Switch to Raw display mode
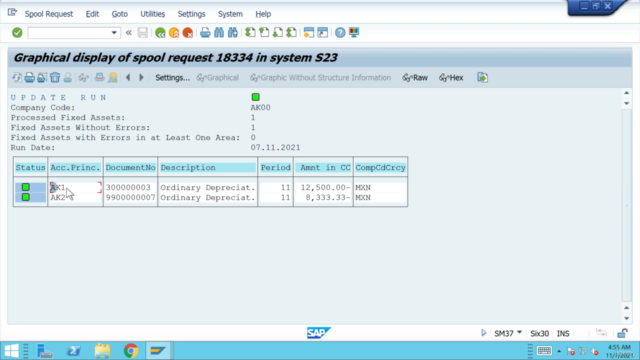 click(415, 78)
